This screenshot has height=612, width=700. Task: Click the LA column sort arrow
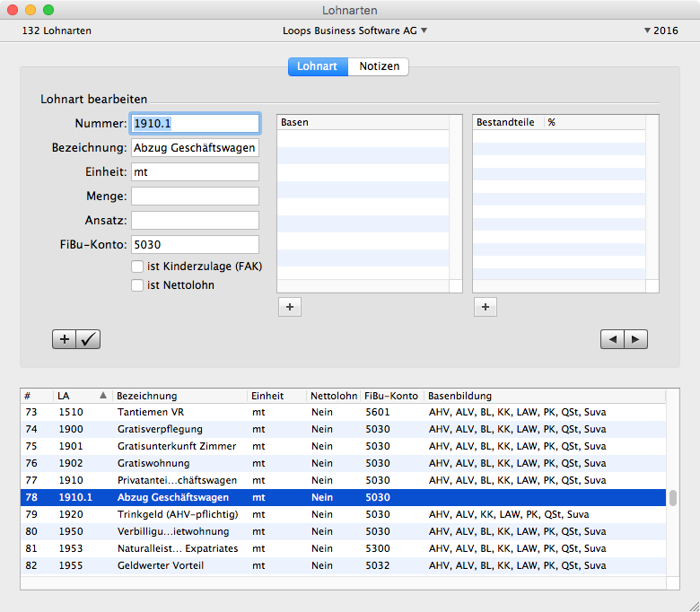[x=102, y=396]
